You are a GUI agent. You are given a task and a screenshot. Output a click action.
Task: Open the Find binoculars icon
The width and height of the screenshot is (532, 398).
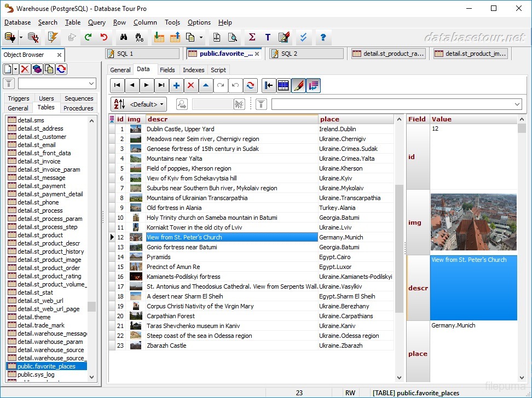pyautogui.click(x=124, y=37)
